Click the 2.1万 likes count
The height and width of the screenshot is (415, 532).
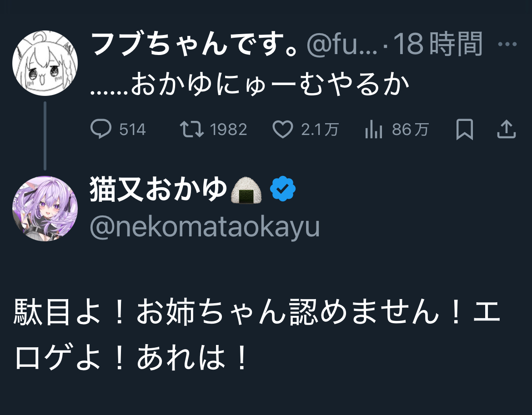click(x=320, y=130)
